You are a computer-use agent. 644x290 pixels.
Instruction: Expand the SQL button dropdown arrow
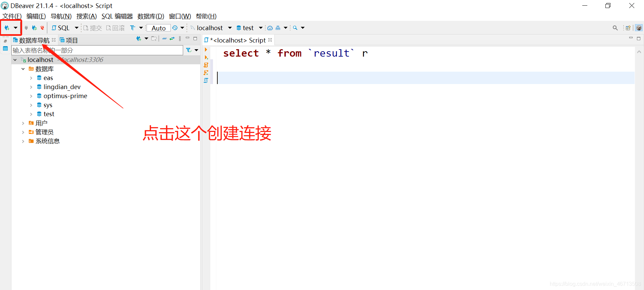pyautogui.click(x=76, y=28)
